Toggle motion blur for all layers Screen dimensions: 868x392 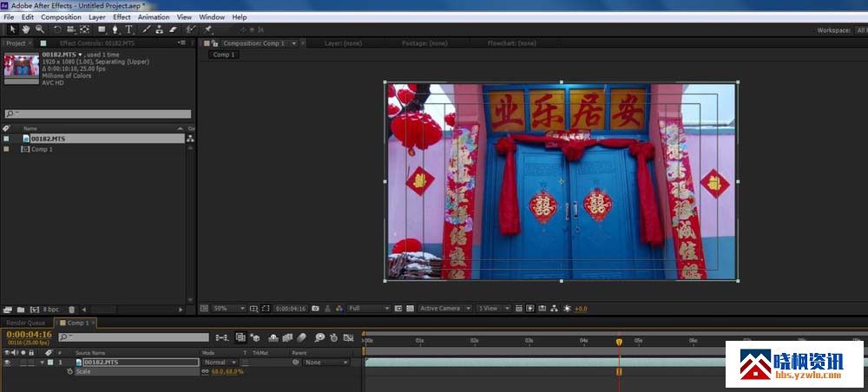(x=302, y=337)
